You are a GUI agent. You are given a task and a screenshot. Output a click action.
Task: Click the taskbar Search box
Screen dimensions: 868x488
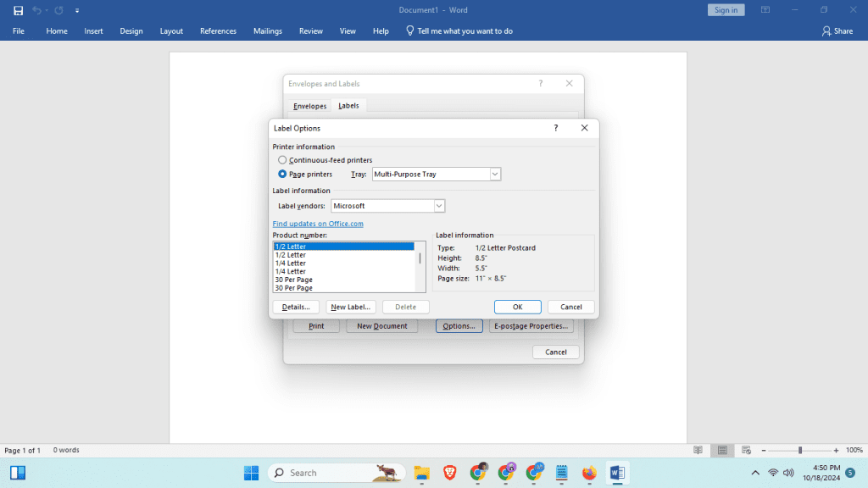(337, 473)
